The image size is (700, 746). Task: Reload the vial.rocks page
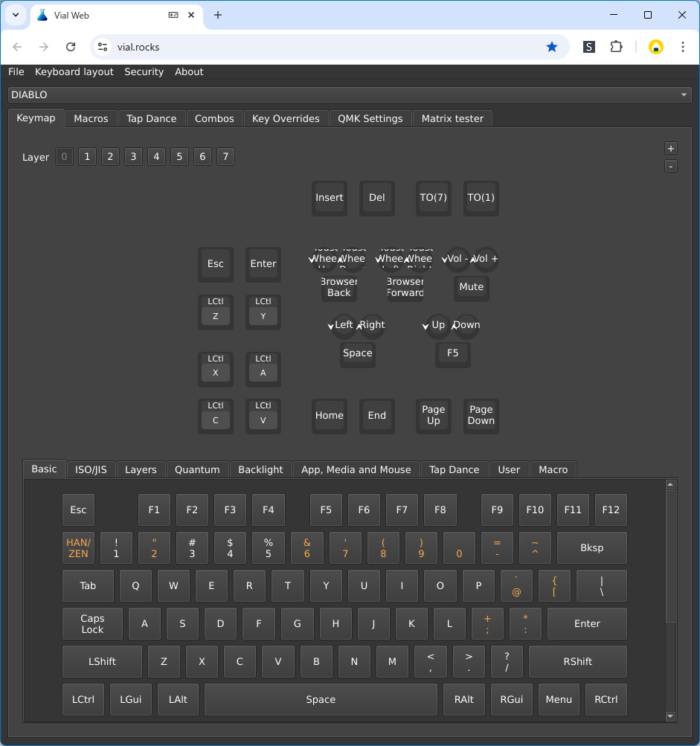tap(71, 47)
